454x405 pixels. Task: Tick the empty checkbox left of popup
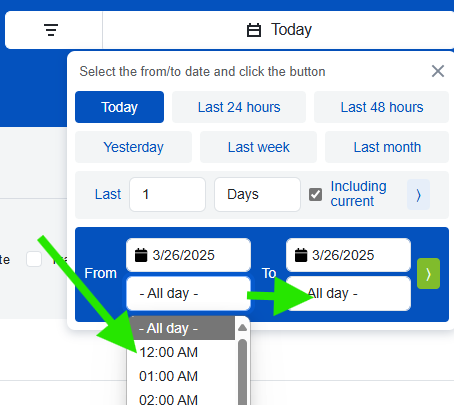pyautogui.click(x=34, y=259)
